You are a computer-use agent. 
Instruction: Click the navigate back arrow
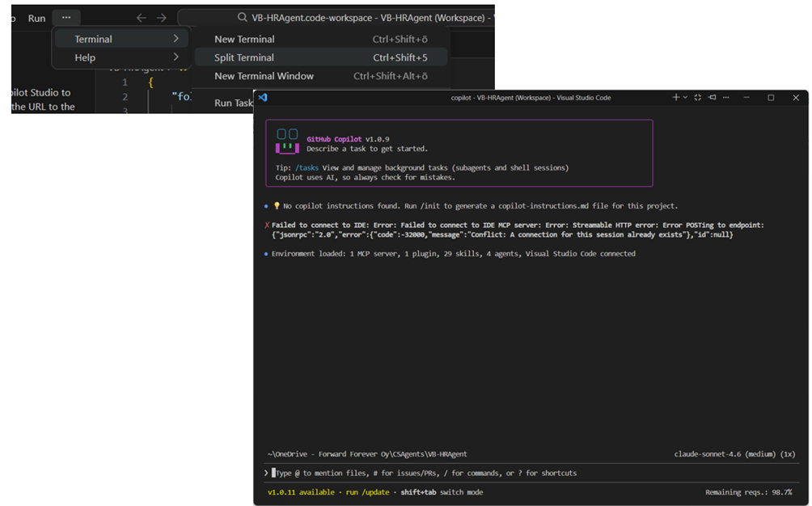point(142,18)
